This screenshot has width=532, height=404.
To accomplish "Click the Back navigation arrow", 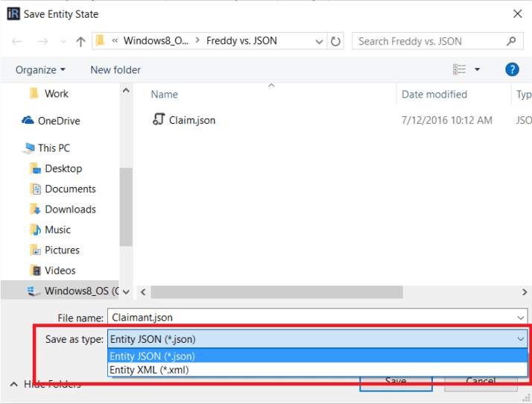I will coord(17,42).
